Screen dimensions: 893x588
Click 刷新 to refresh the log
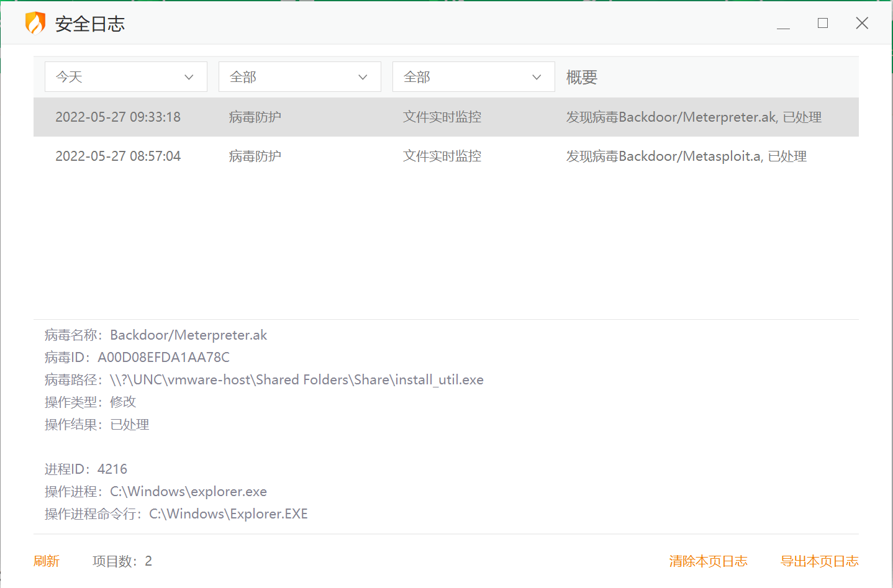click(x=47, y=561)
